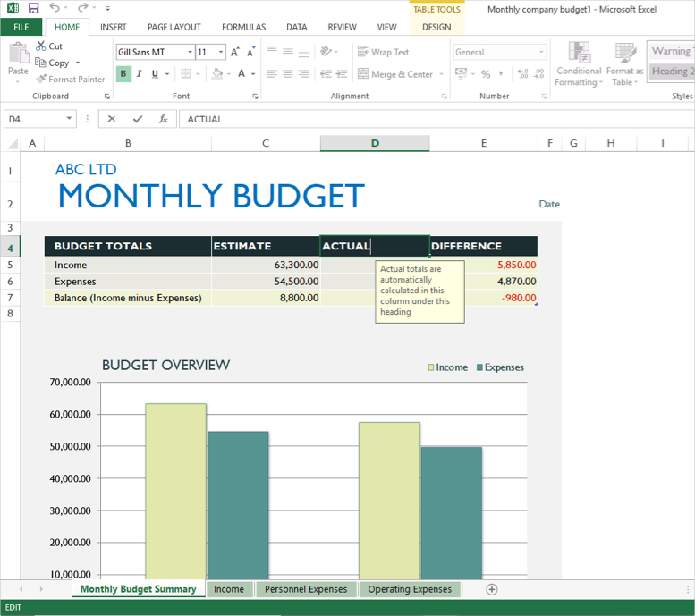Click the Conditional Formatting button
Viewport: 695px width, 616px height.
579,64
